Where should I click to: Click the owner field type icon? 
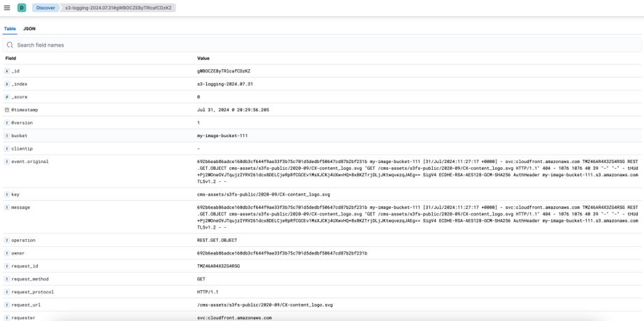click(x=6, y=253)
